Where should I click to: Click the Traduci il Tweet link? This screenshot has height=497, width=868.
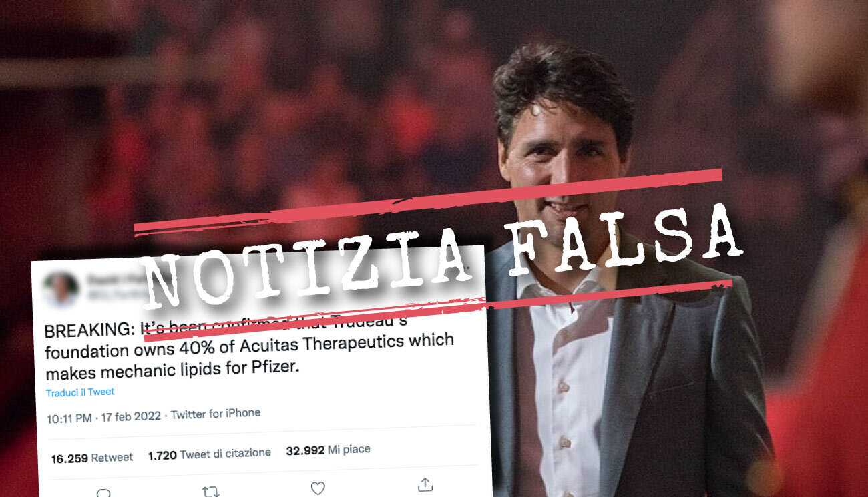click(x=80, y=392)
